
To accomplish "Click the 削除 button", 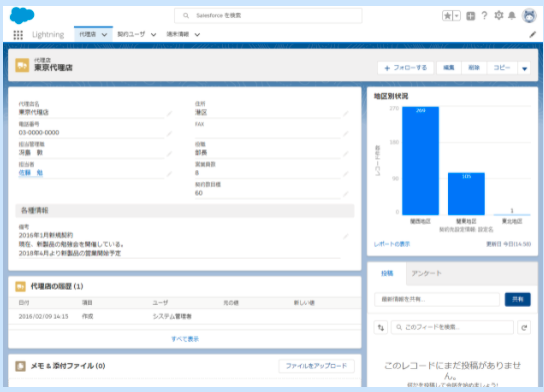I will (474, 68).
